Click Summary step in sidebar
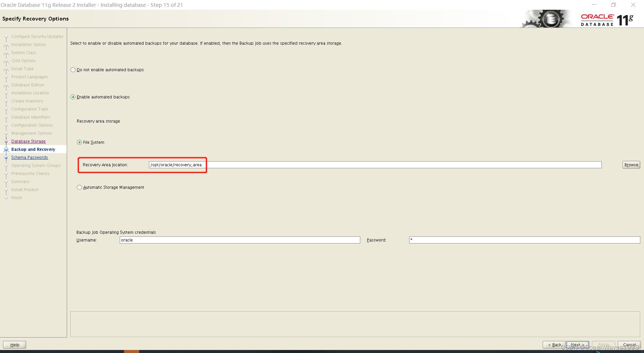The image size is (644, 353). coord(20,182)
